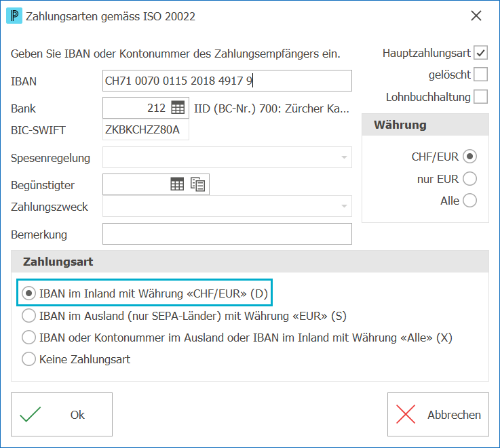Toggle the Hauptzahlungsart checkbox
Screen dimensions: 500x448
tap(480, 53)
